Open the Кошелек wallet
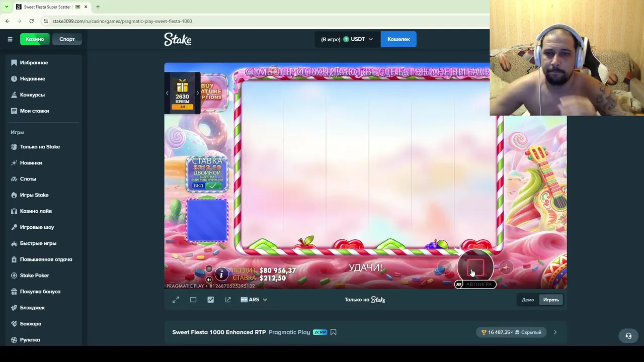Viewport: 644px width, 362px height. [x=398, y=39]
